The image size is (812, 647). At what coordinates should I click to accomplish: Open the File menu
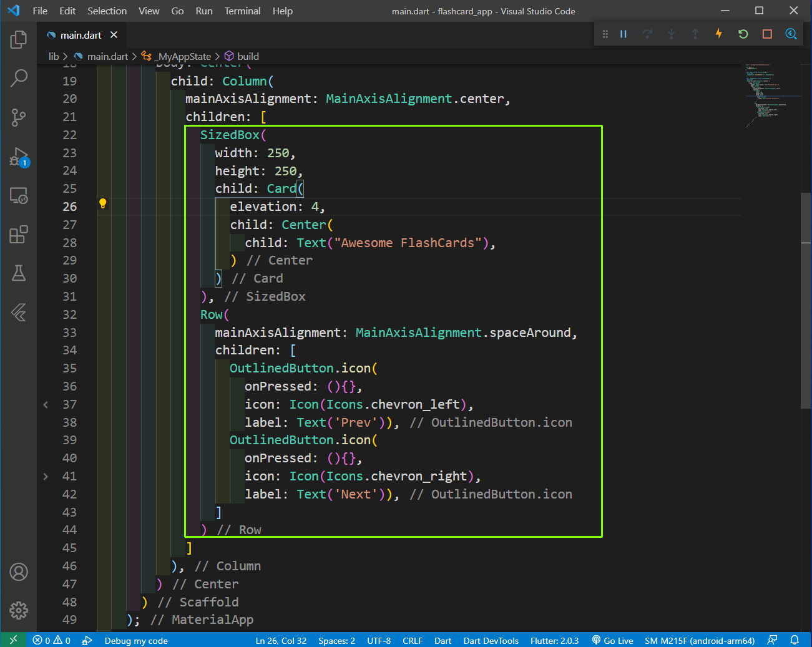point(40,11)
